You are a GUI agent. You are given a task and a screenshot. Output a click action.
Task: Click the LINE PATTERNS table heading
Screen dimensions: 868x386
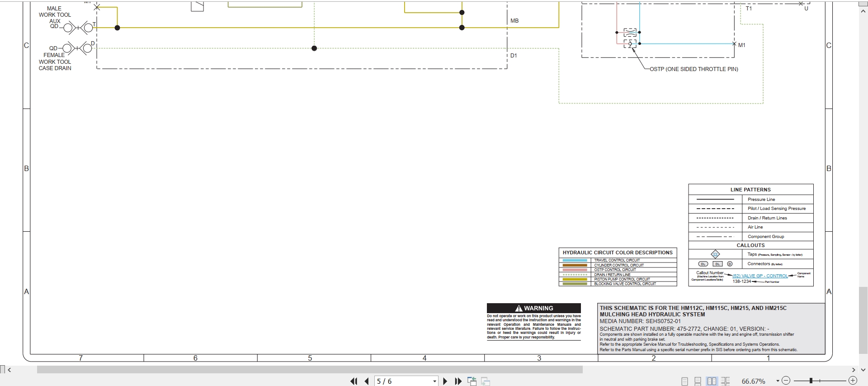pyautogui.click(x=750, y=190)
